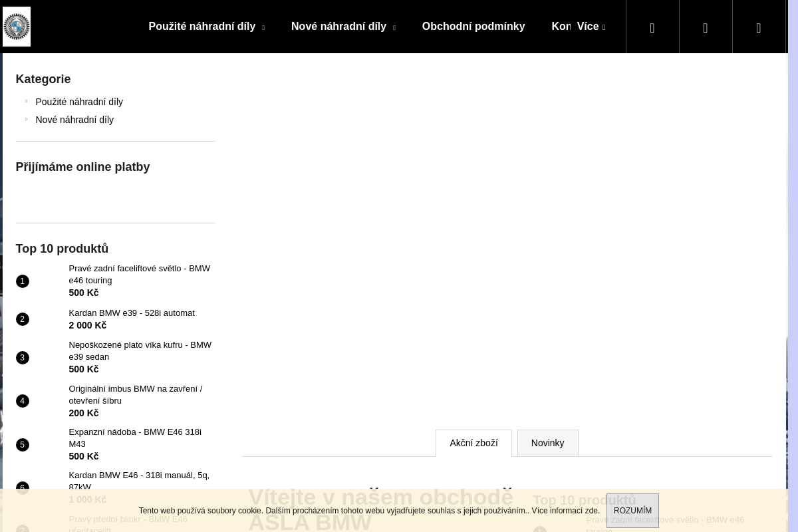The width and height of the screenshot is (798, 532).
Task: Click rank badge 5 in Top 10 produktů
Action: coord(22,445)
